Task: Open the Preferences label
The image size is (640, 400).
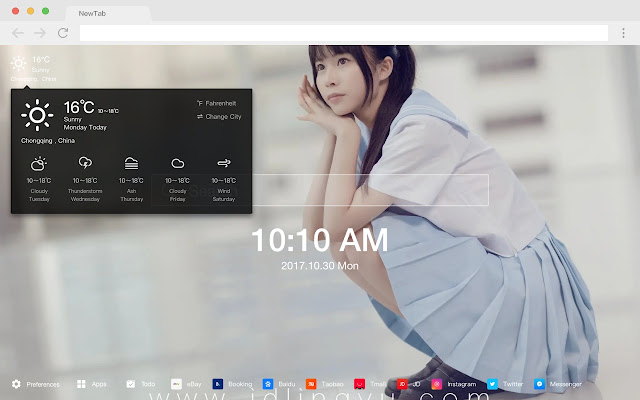Action: tap(43, 384)
